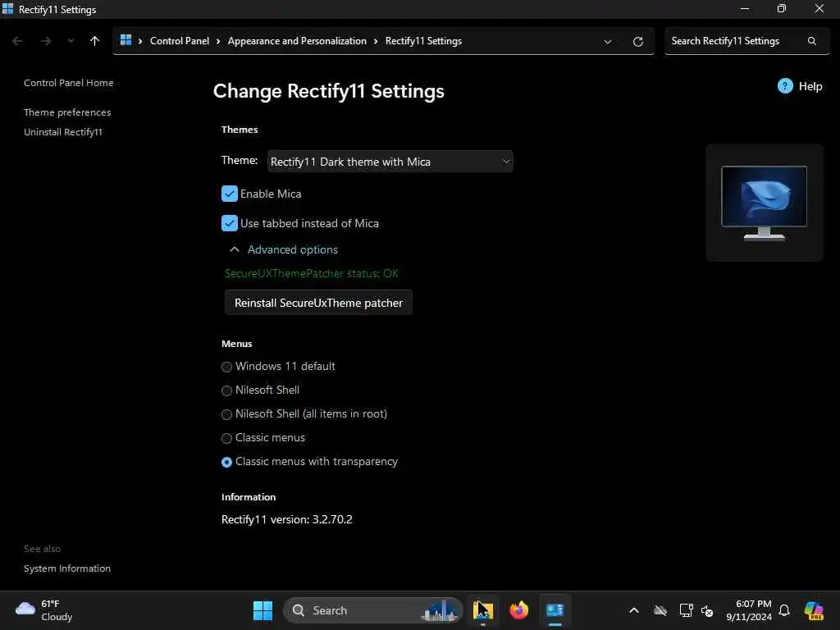The image size is (840, 630).
Task: Open Control Panel Home
Action: [69, 83]
